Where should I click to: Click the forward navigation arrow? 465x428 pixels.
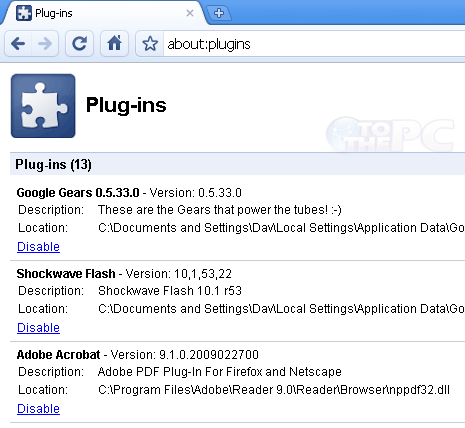coord(45,44)
